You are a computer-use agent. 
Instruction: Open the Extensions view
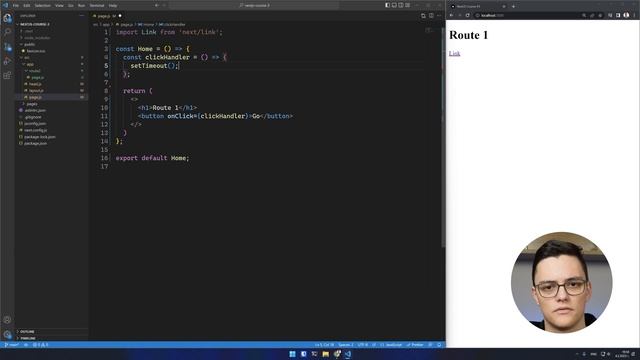pyautogui.click(x=7, y=76)
